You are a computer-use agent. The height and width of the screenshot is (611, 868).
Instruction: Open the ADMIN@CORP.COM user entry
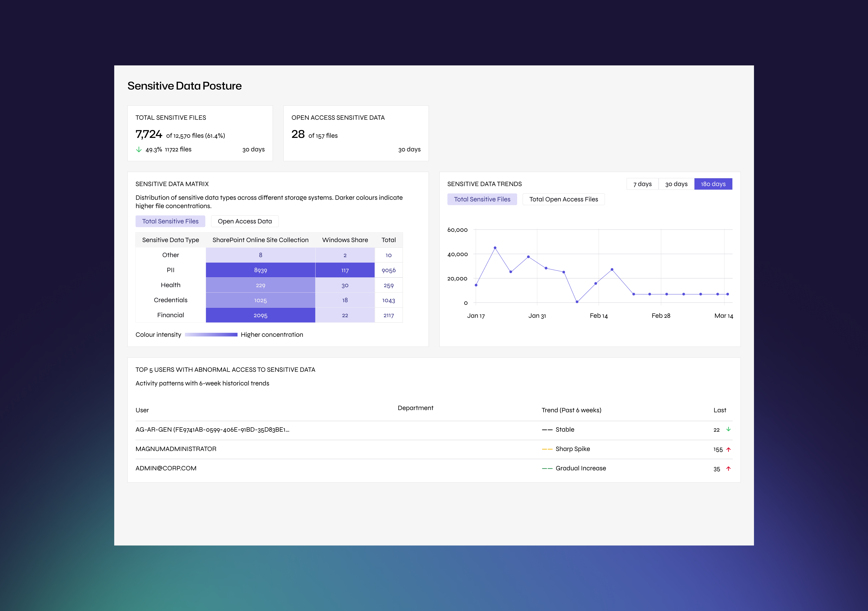click(x=434, y=468)
